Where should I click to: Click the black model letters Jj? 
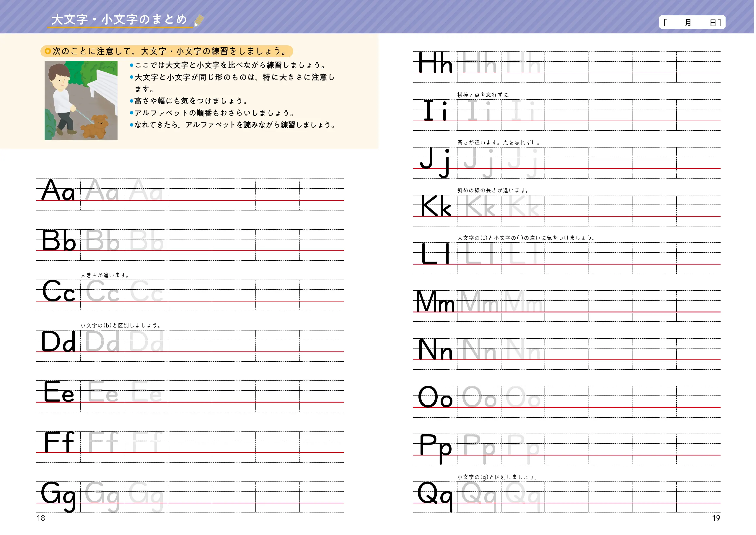(x=435, y=162)
